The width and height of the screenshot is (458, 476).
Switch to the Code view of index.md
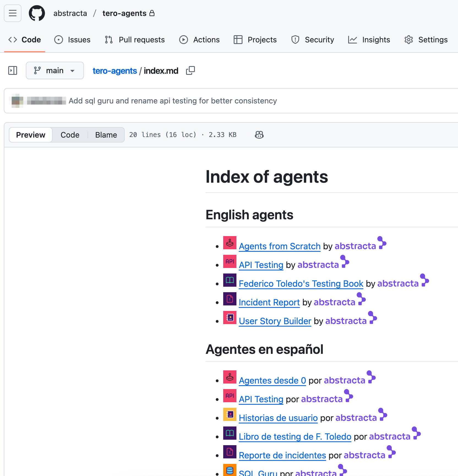click(70, 135)
